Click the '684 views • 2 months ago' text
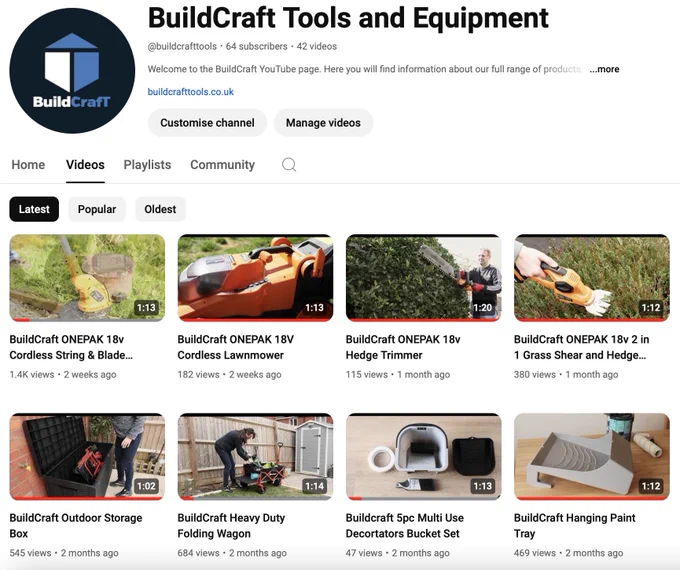Screen dimensions: 680x570 [232, 553]
